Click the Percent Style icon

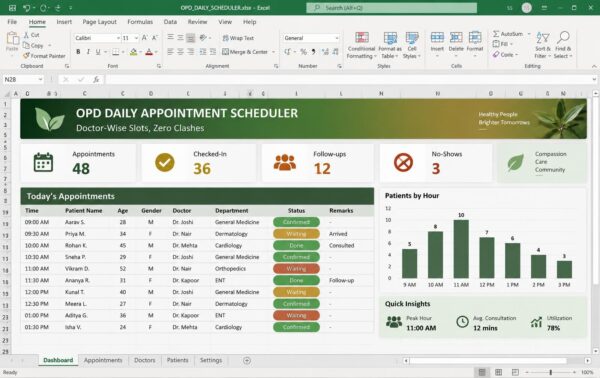303,52
